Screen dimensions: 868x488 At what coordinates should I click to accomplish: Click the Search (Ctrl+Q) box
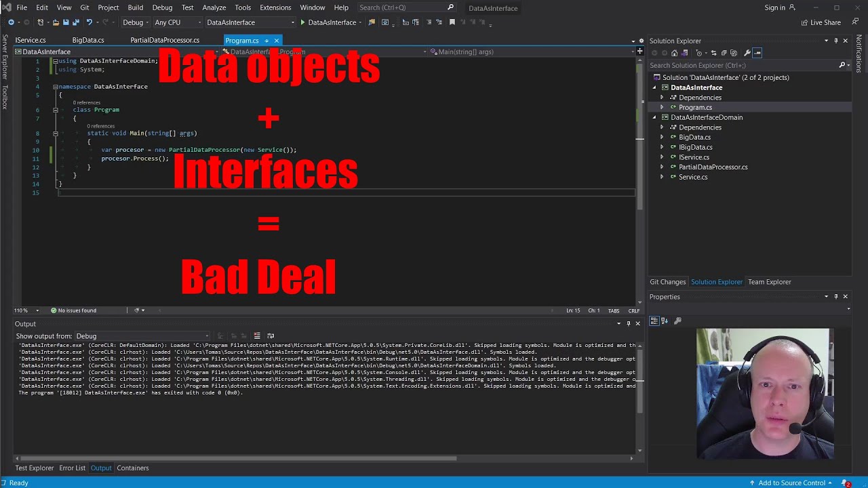tap(406, 7)
